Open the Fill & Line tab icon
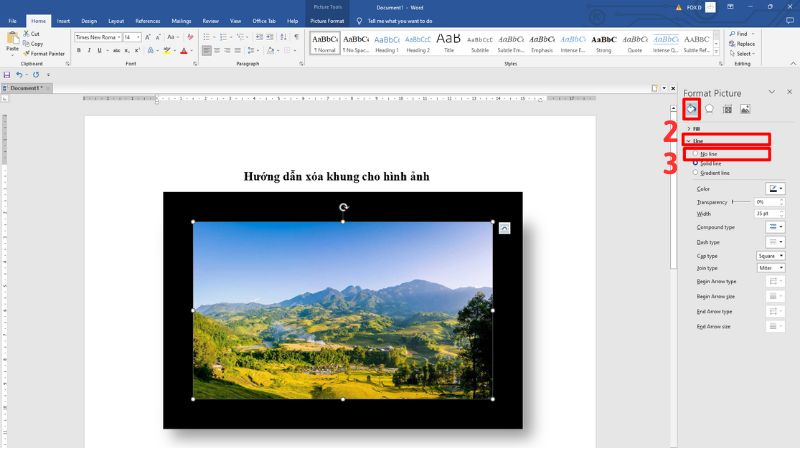Viewport: 800px width, 450px height. coord(691,109)
